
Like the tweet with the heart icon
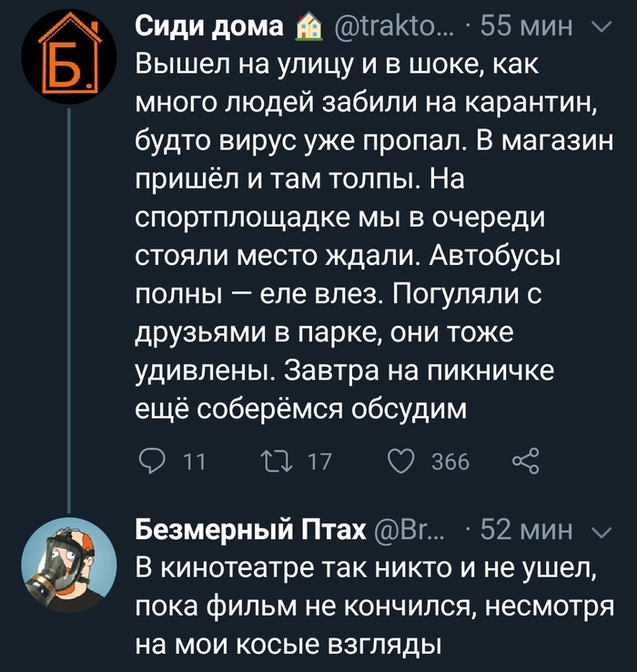pyautogui.click(x=401, y=463)
